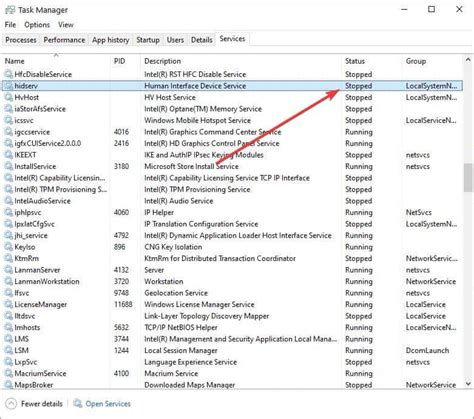This screenshot has height=419, width=474.
Task: Click the Open Services gear icon
Action: [x=78, y=403]
